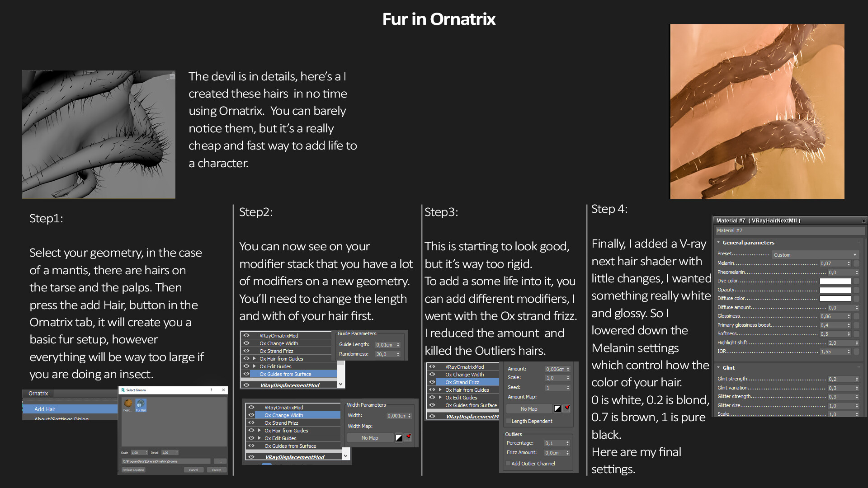Image resolution: width=868 pixels, height=488 pixels.
Task: Toggle eye of Ox Strand Frizz in Step3 stack
Action: coord(432,382)
